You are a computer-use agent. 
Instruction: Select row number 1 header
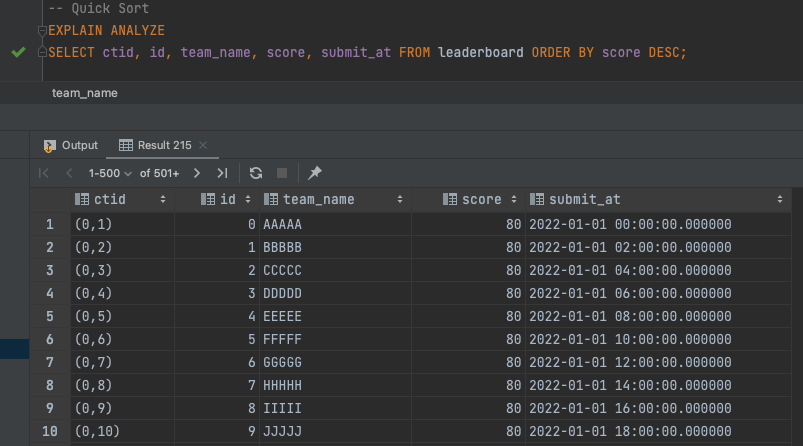(50, 224)
